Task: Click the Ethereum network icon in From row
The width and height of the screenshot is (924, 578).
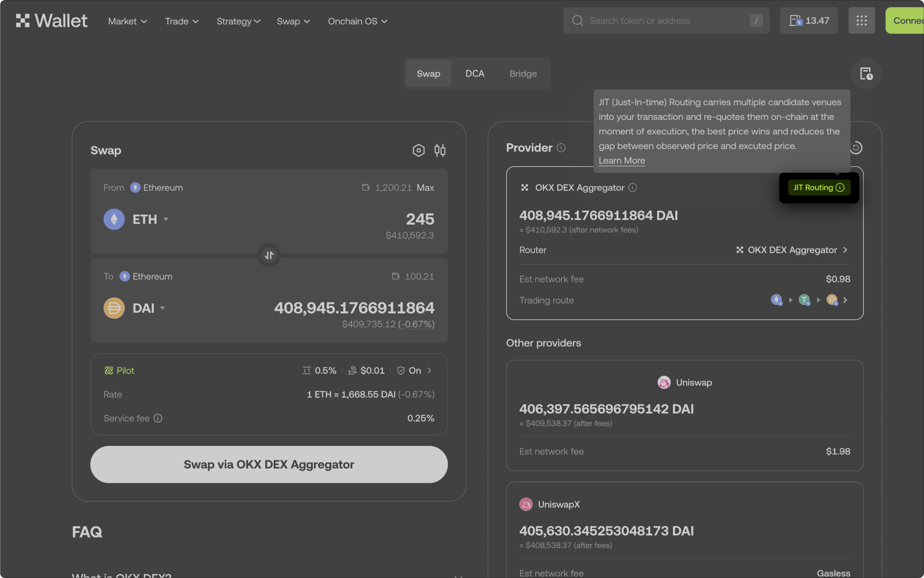Action: coord(135,188)
